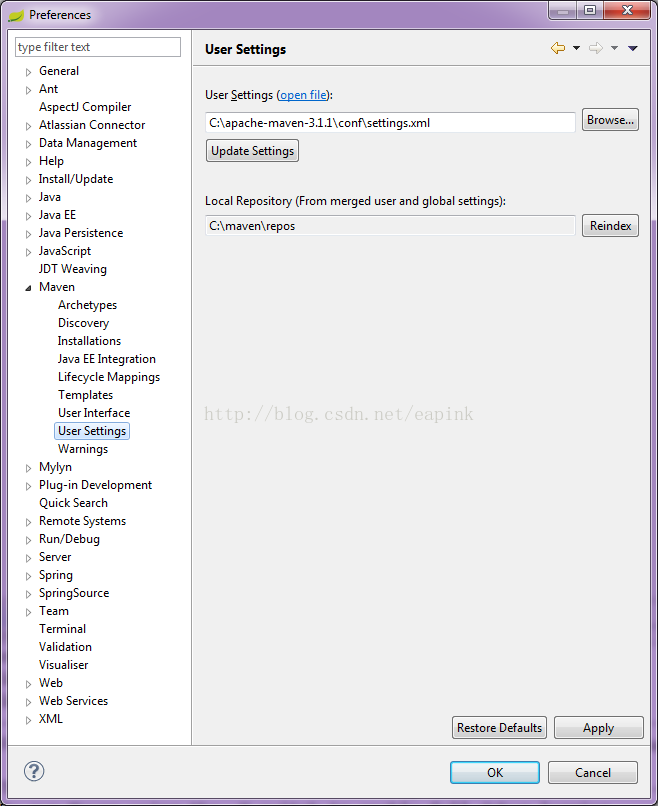
Task: Click the forward navigation arrow icon
Action: pos(596,48)
